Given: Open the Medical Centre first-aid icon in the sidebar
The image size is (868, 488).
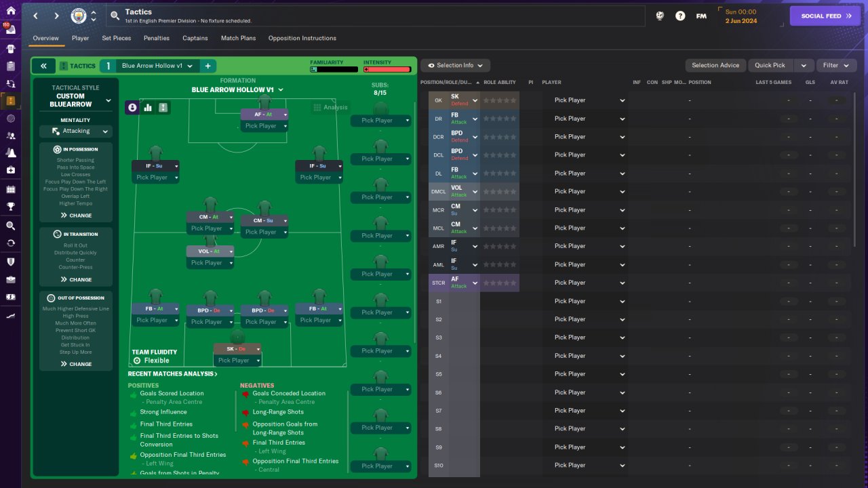Looking at the screenshot, I should (10, 169).
